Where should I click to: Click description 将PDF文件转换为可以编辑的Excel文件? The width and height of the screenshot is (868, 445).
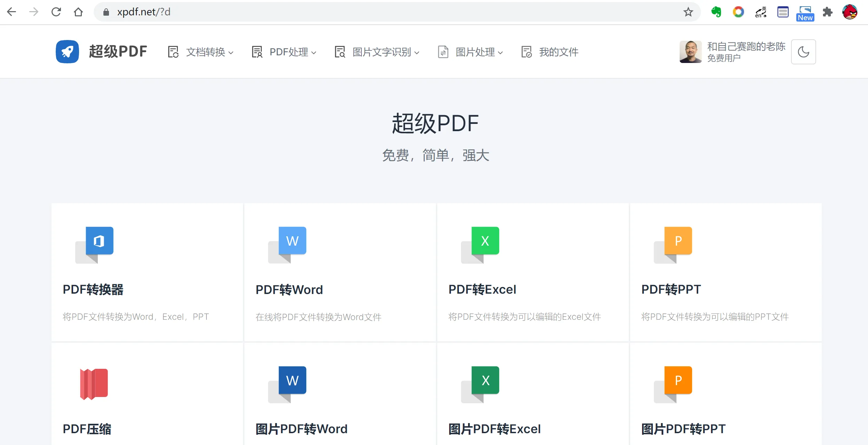pyautogui.click(x=525, y=317)
